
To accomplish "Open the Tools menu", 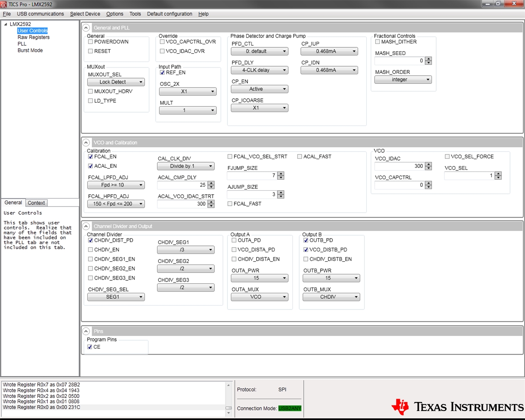I will point(135,14).
